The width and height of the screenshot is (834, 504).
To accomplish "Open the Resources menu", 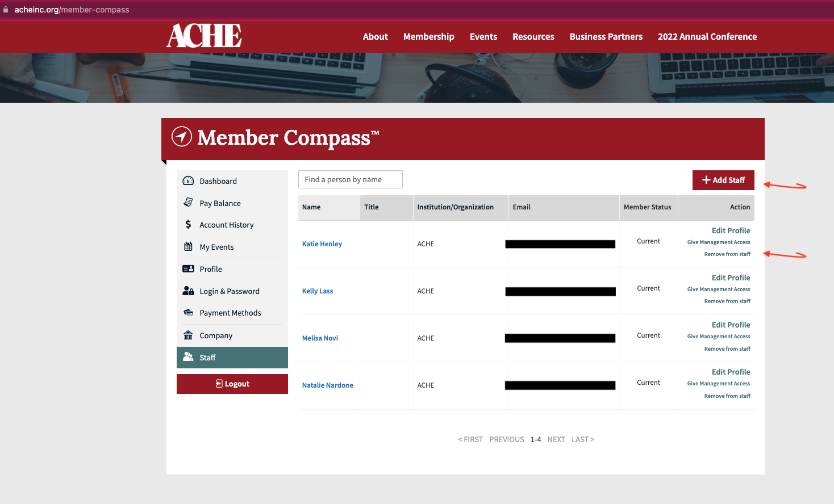I will click(533, 36).
